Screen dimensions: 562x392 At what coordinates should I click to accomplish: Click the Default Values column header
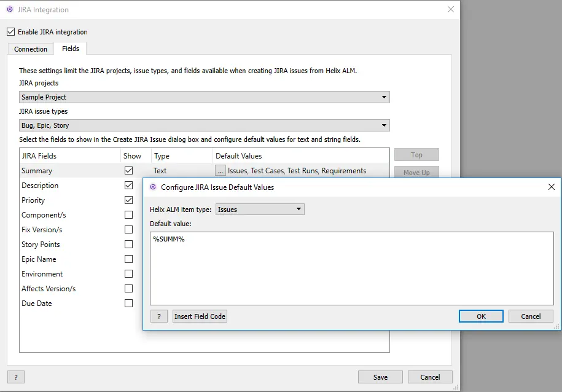pos(301,155)
